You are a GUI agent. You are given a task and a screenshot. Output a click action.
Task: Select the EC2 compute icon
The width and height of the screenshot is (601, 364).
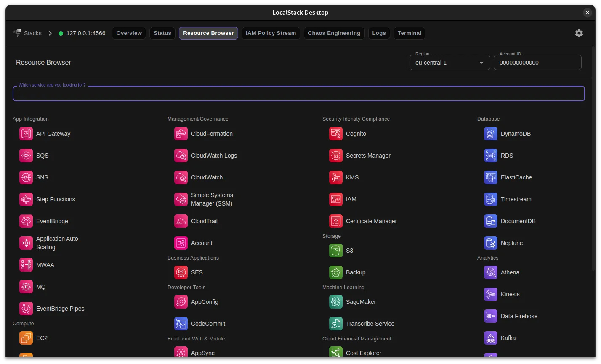(26, 338)
